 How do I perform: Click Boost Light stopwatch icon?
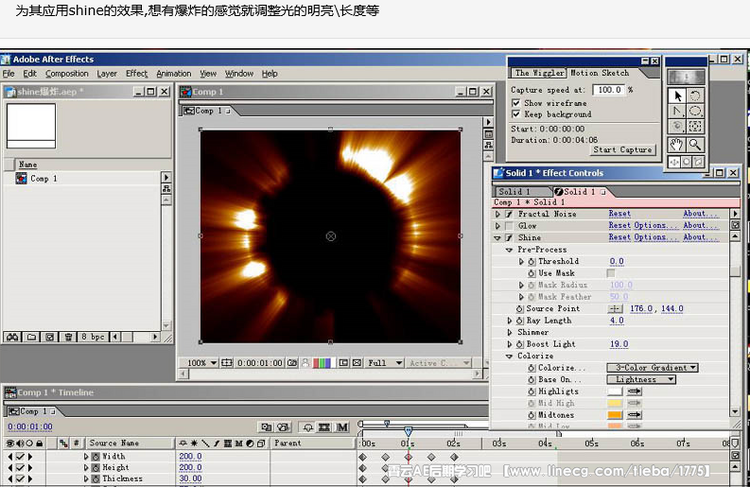(520, 344)
